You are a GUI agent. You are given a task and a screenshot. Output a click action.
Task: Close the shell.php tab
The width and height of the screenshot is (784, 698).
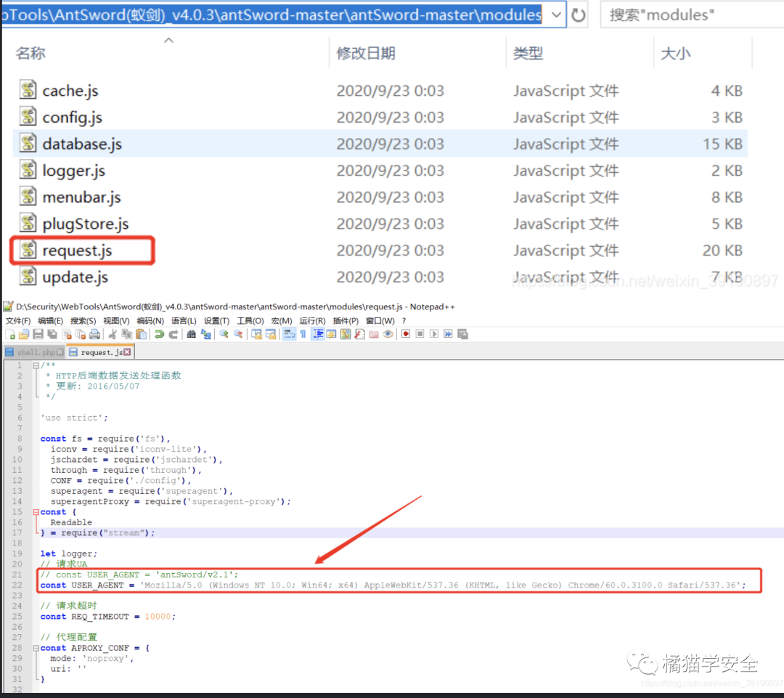[x=60, y=352]
